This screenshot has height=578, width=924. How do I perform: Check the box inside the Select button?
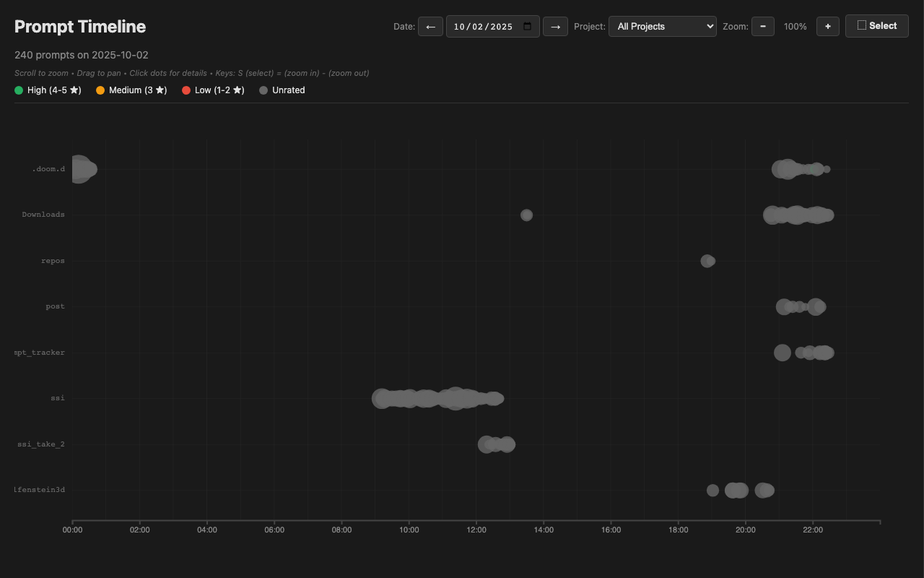tap(861, 25)
